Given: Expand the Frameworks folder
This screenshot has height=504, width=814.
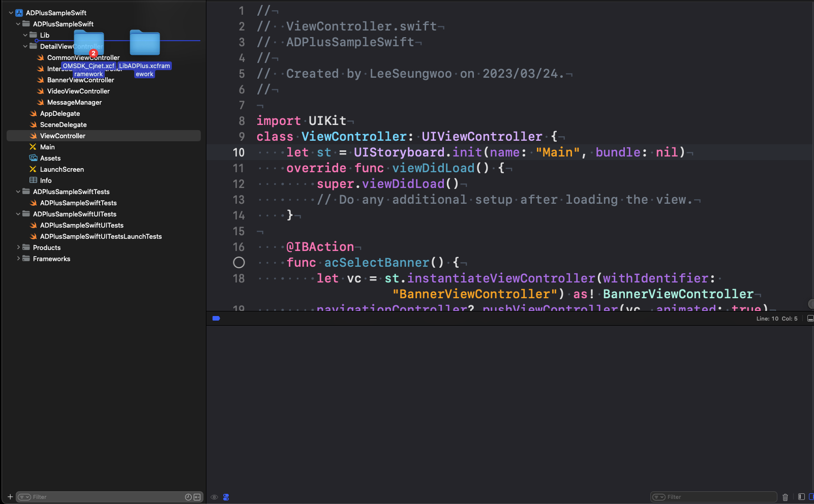Looking at the screenshot, I should pyautogui.click(x=19, y=259).
